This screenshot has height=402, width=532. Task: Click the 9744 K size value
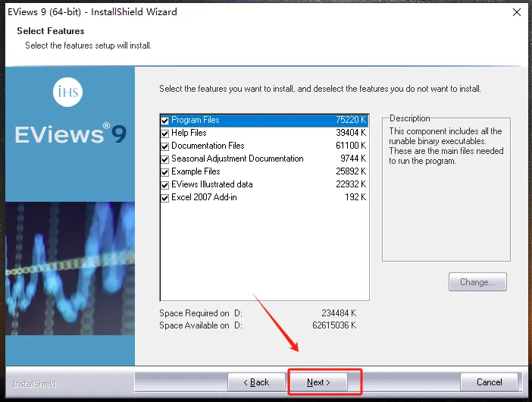tap(353, 159)
